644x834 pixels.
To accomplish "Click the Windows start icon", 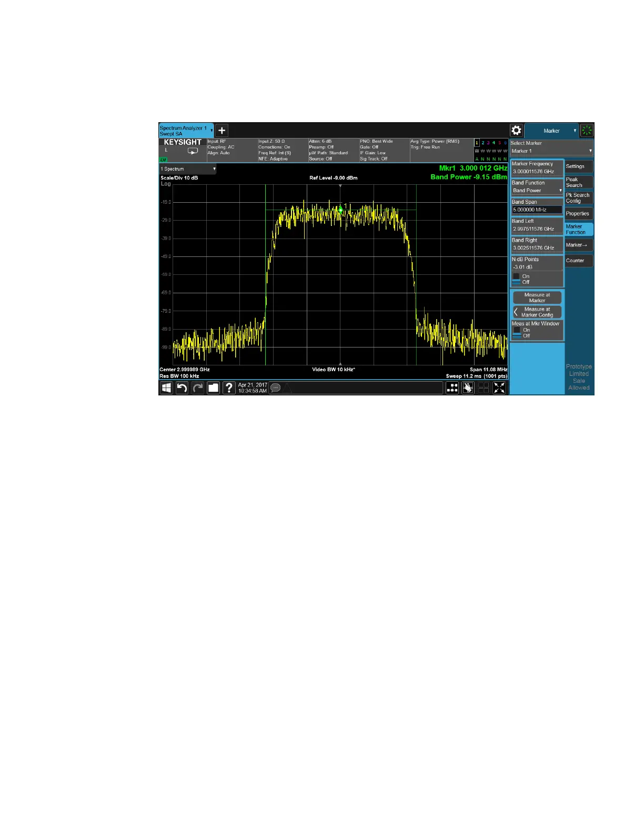I will tap(166, 388).
